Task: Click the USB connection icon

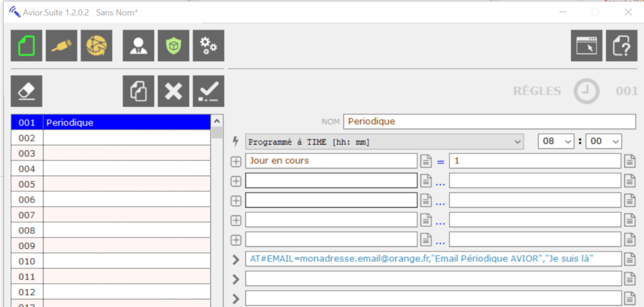Action: point(62,46)
